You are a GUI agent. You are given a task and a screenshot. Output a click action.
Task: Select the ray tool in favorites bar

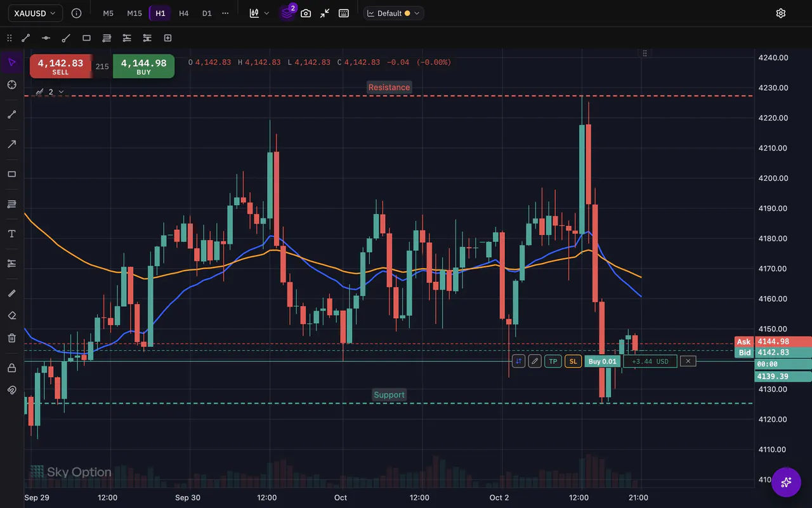(66, 38)
